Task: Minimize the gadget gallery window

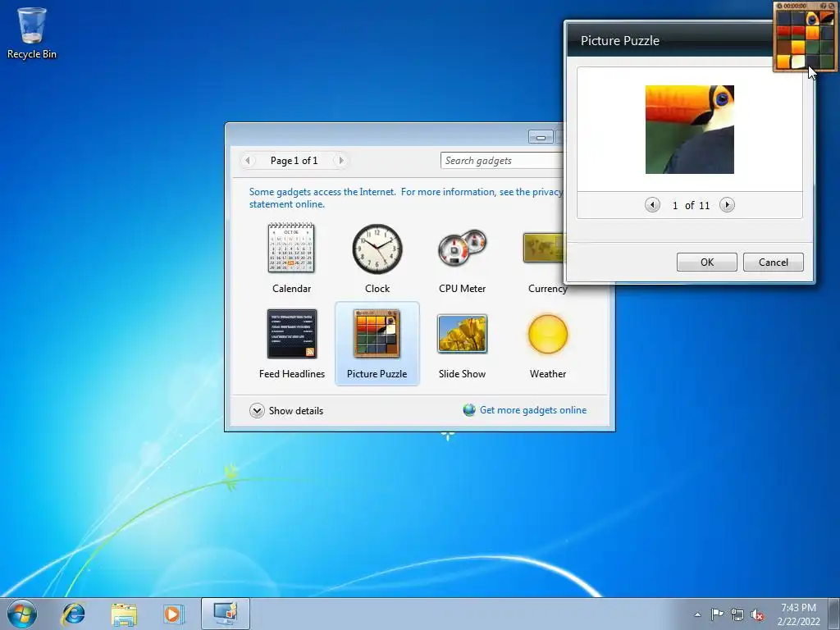Action: (541, 137)
